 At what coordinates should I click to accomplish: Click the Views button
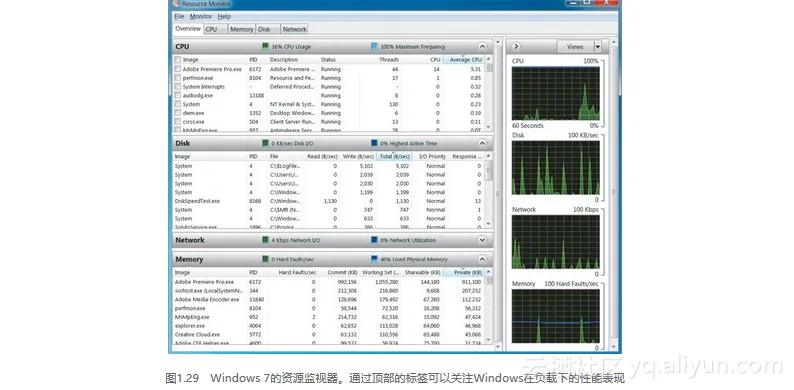tap(575, 47)
